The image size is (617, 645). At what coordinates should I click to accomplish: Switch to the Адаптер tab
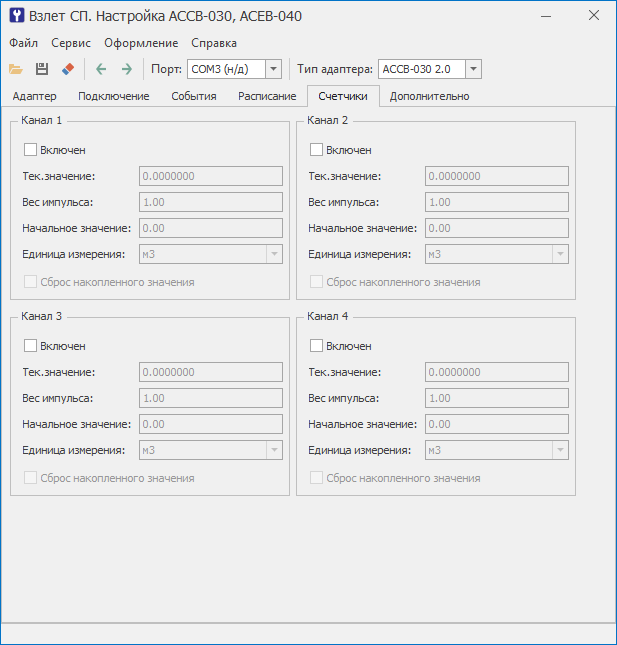click(x=35, y=96)
